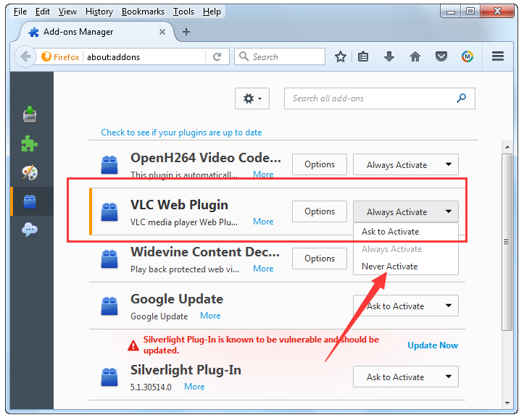524x420 pixels.
Task: Click the Silverlight version 5.1.30514.0 text
Action: point(151,387)
